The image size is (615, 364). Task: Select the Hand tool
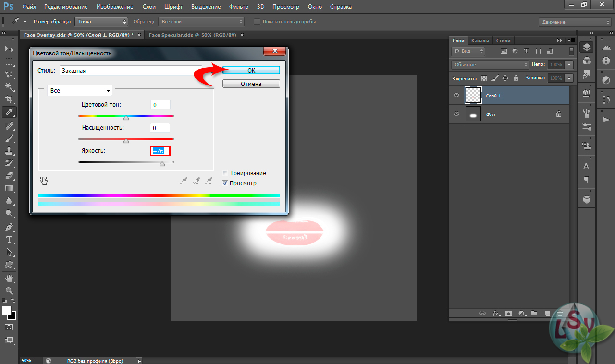9,278
